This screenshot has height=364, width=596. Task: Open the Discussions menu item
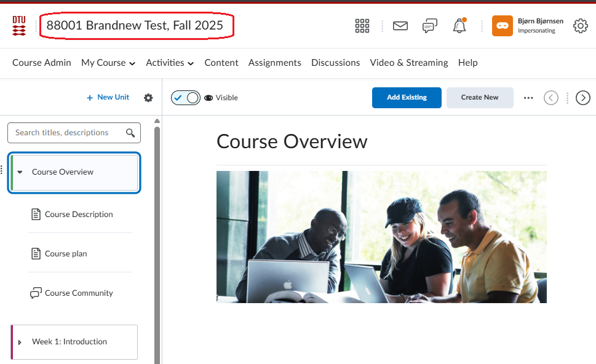coord(335,63)
